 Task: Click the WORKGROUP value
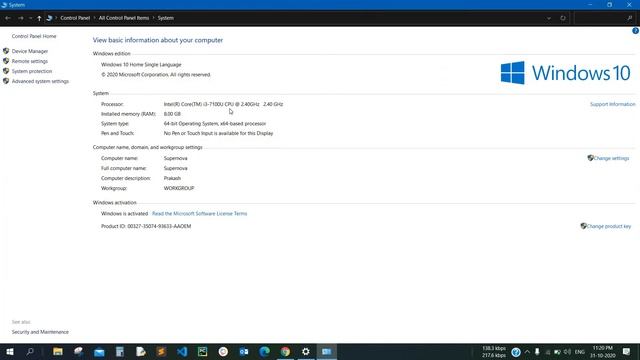179,188
